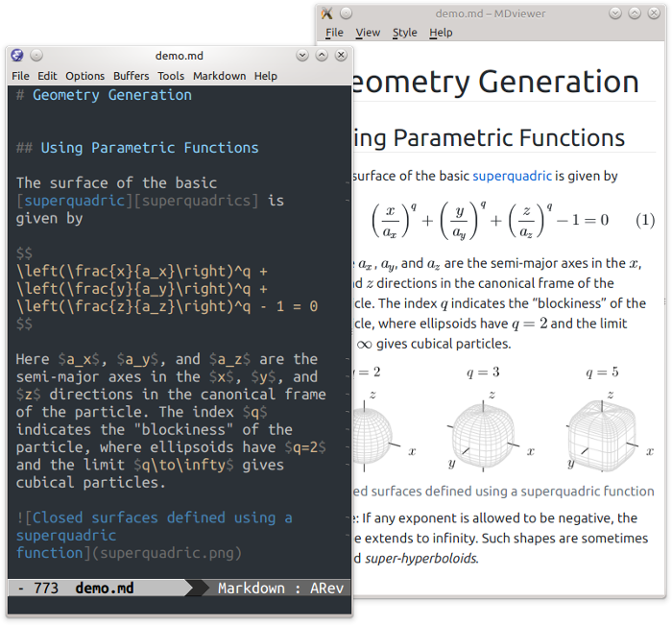Maximize the MDviewer window
672x625 pixels.
(x=635, y=13)
